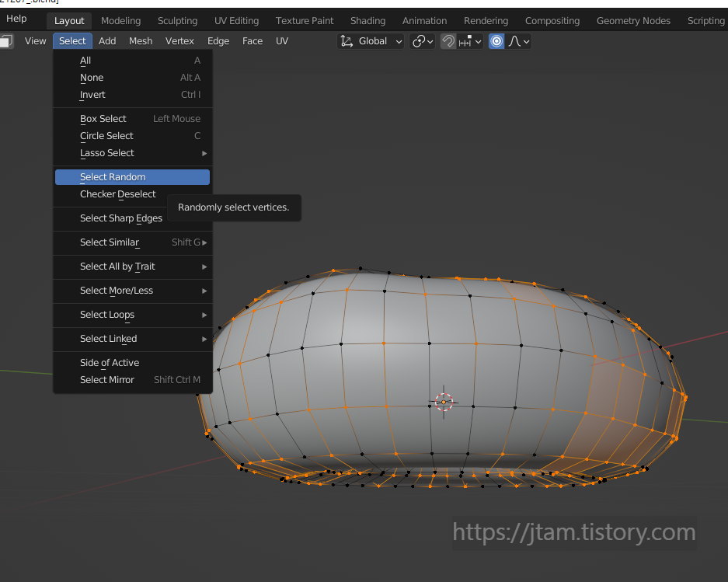Click Checker Deselect
This screenshot has height=582, width=728.
pos(118,194)
